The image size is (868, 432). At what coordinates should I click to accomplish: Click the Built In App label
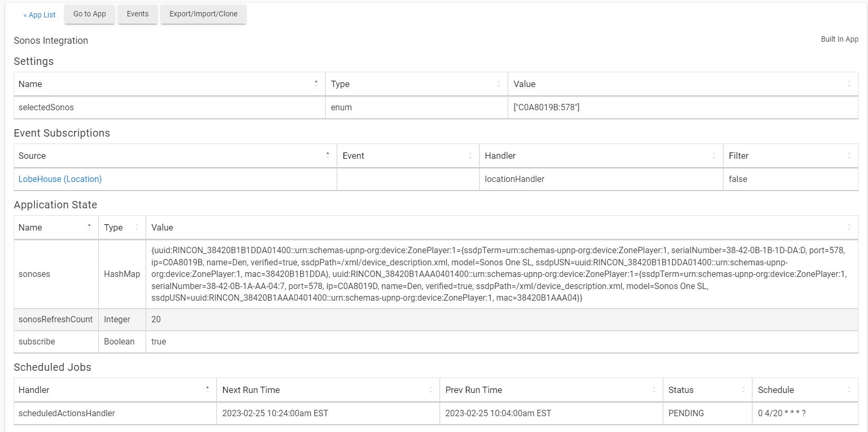tap(840, 39)
